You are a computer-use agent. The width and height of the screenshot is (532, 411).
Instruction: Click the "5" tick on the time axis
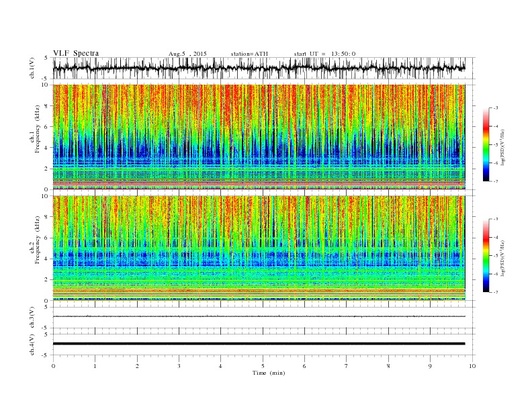(x=263, y=366)
